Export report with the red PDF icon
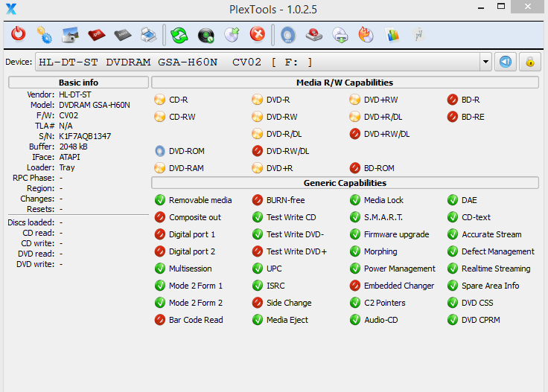The height and width of the screenshot is (392, 548). click(97, 34)
